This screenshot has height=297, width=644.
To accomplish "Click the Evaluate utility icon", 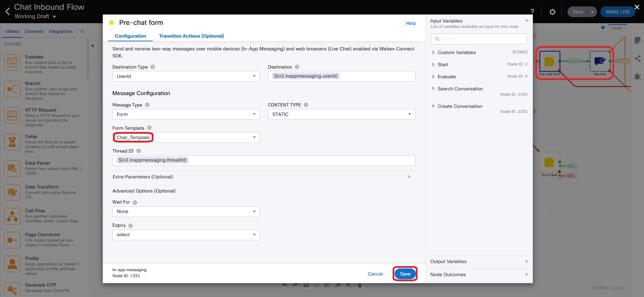I will click(12, 62).
